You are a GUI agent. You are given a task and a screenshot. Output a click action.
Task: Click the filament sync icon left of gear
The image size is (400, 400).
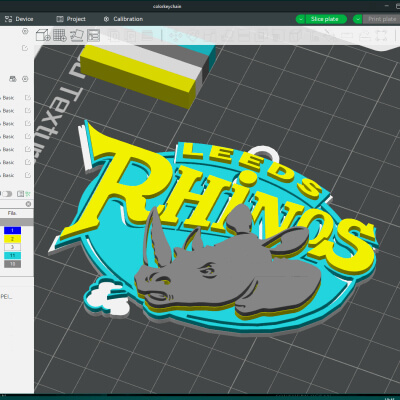click(13, 79)
